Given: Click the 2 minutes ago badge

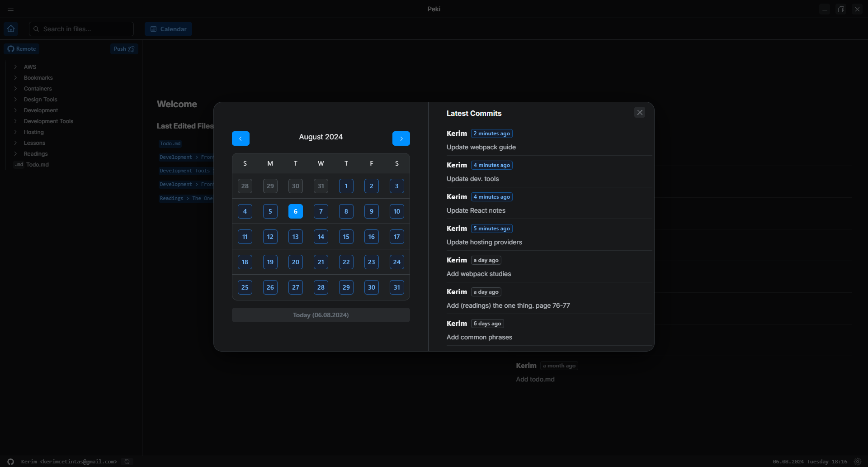Looking at the screenshot, I should tap(492, 133).
